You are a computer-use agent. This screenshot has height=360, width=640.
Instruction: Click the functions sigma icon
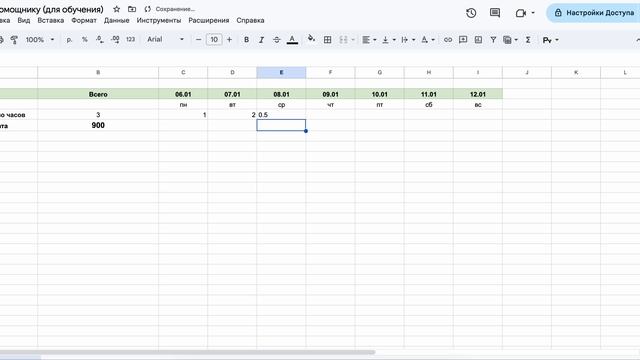point(528,40)
